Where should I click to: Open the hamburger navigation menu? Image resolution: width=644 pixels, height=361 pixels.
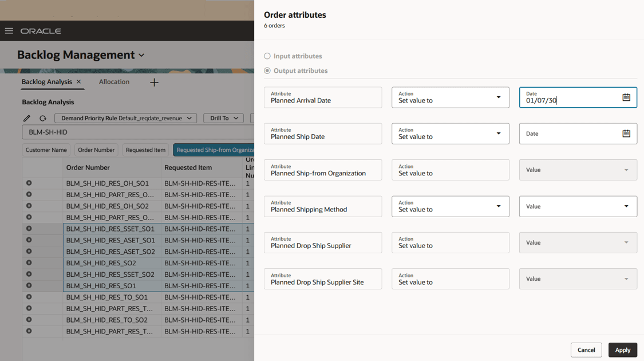tap(9, 31)
